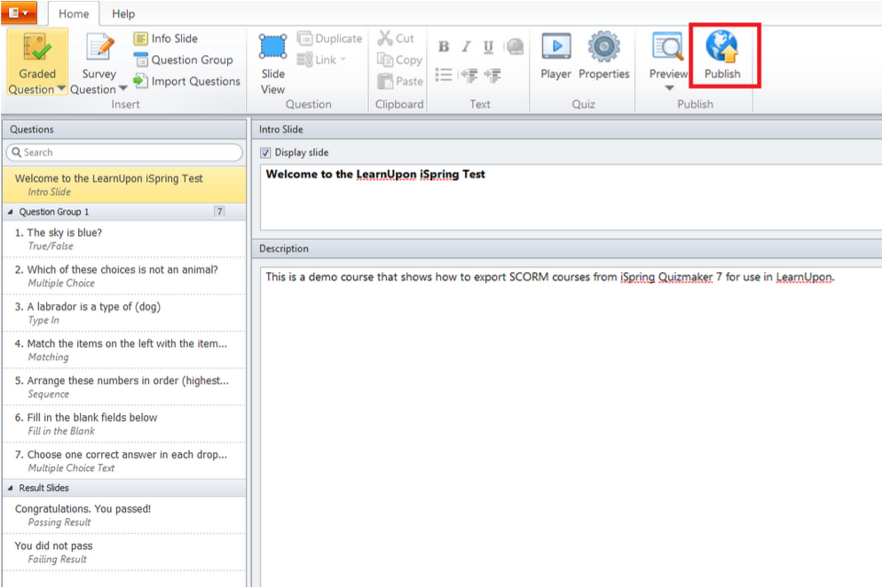Click into the Description text area
Screen dimensions: 882x588
pyautogui.click(x=571, y=427)
